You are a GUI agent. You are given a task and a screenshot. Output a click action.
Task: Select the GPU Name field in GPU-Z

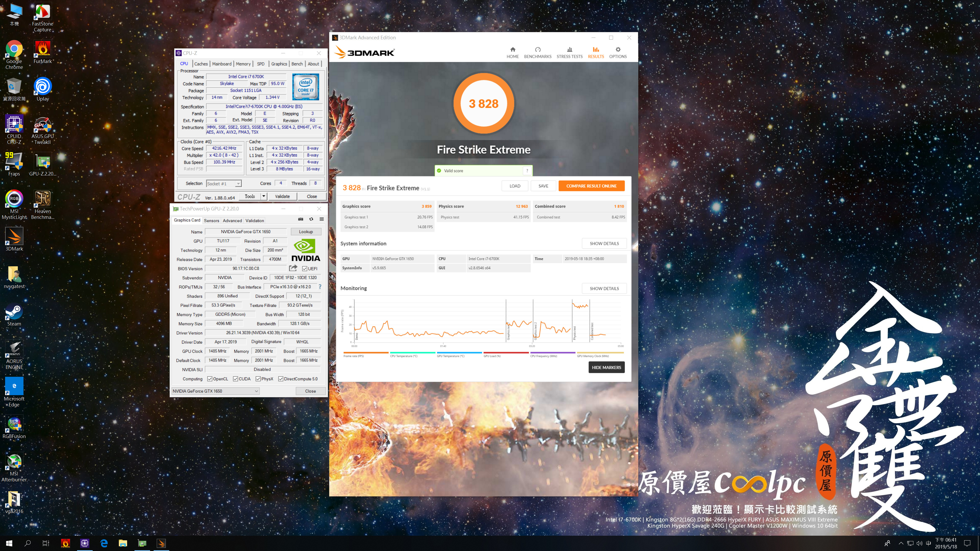[246, 232]
